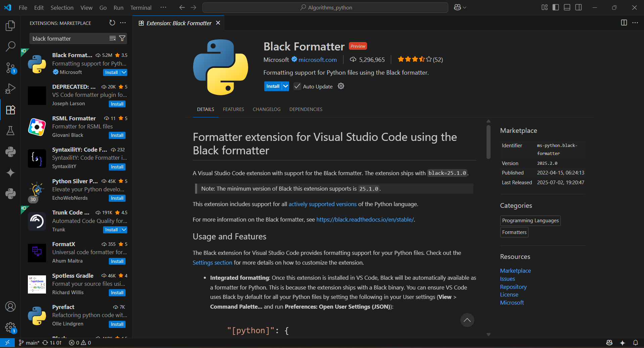Open the Settings section link

pos(212,263)
